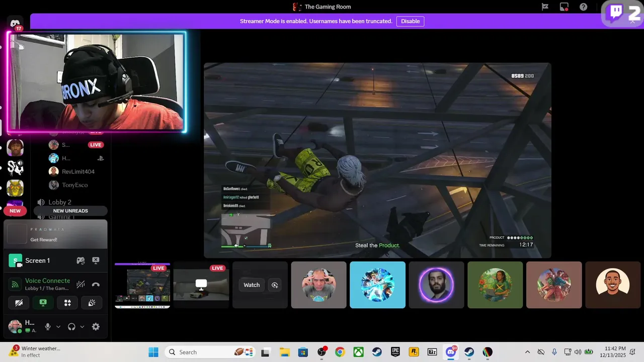Open Google Chrome from the taskbar
Image resolution: width=644 pixels, height=362 pixels.
[x=340, y=352]
